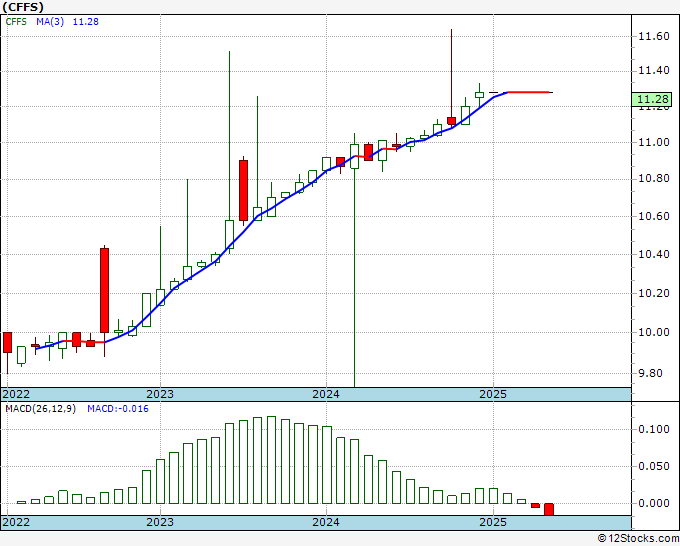Screen dimensions: 680x546
Task: Click the green 11.28 current price tag
Action: coord(651,99)
